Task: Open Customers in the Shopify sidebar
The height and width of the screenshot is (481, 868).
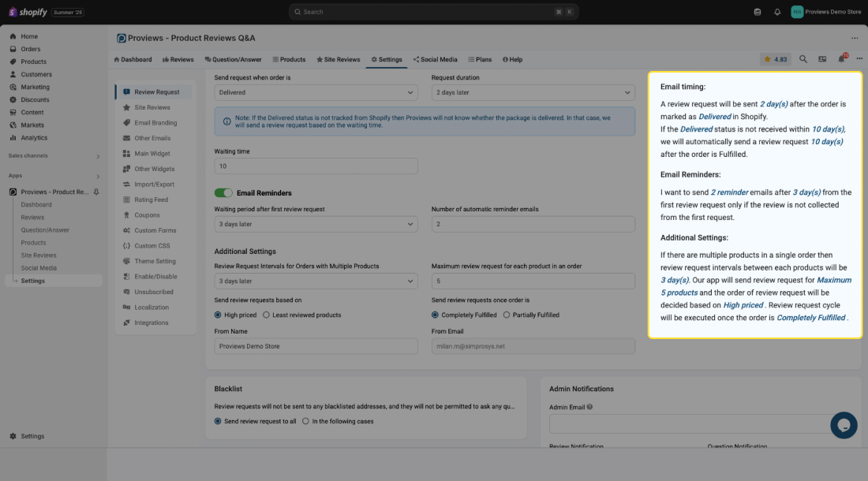Action: click(x=36, y=75)
